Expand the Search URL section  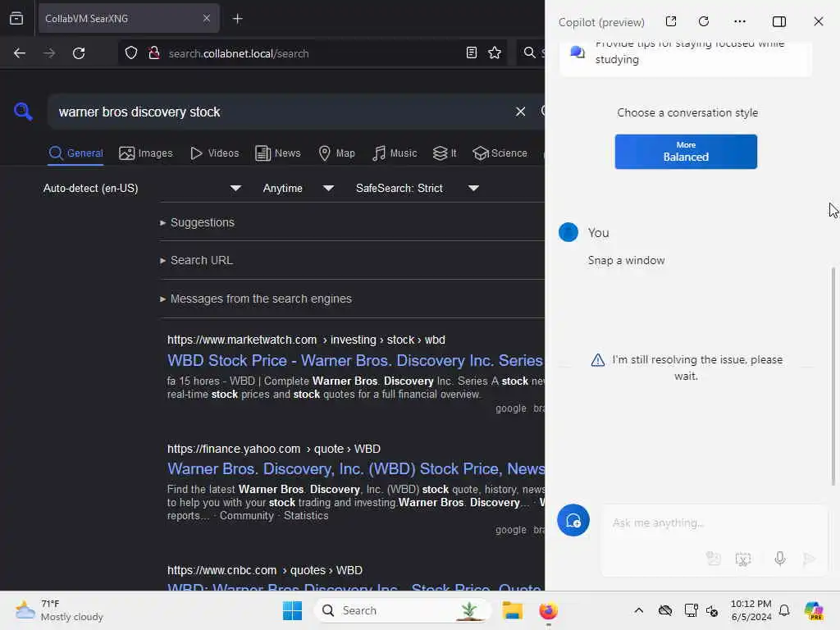point(196,260)
